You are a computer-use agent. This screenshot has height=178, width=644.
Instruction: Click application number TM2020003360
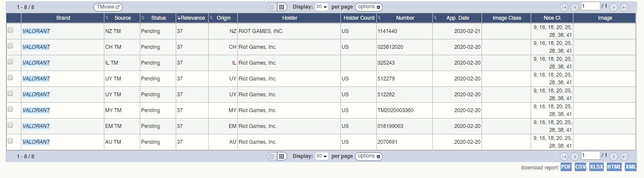[x=395, y=110]
